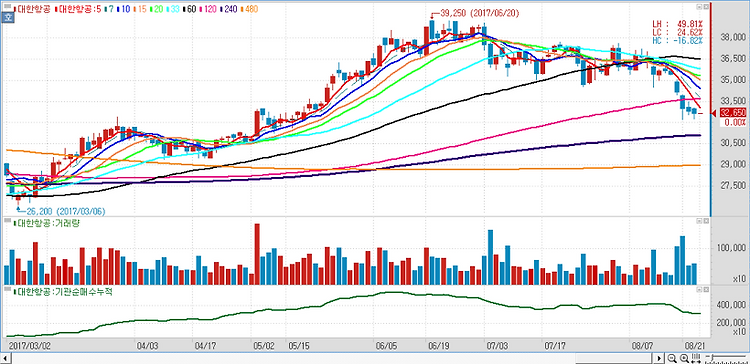The image size is (750, 364).
Task: Select the 10-day moving average legend
Action: pos(123,9)
